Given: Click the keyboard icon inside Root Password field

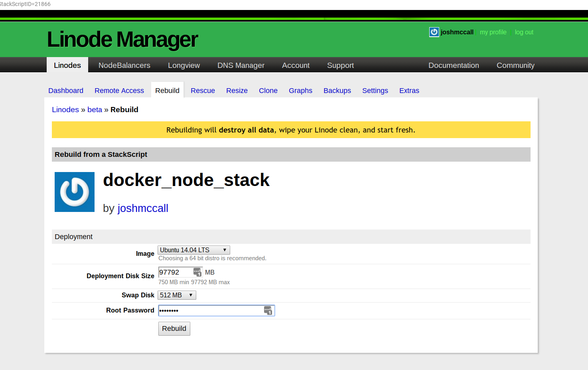Looking at the screenshot, I should (x=268, y=311).
